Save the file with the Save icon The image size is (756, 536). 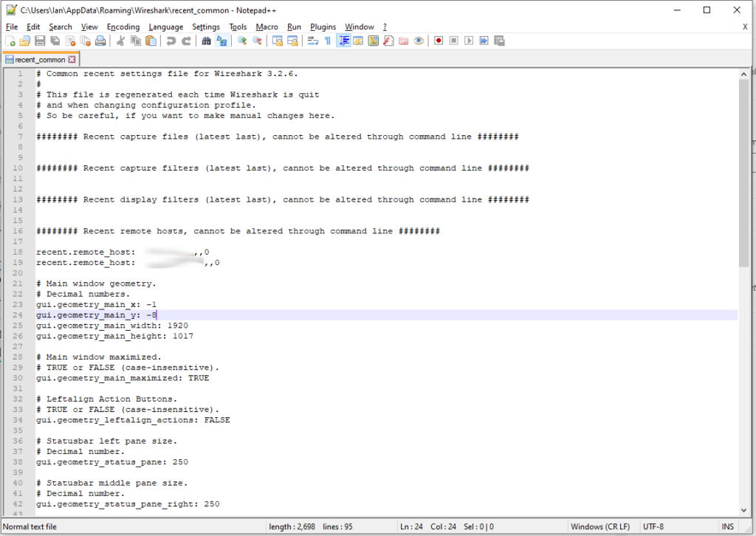[40, 41]
